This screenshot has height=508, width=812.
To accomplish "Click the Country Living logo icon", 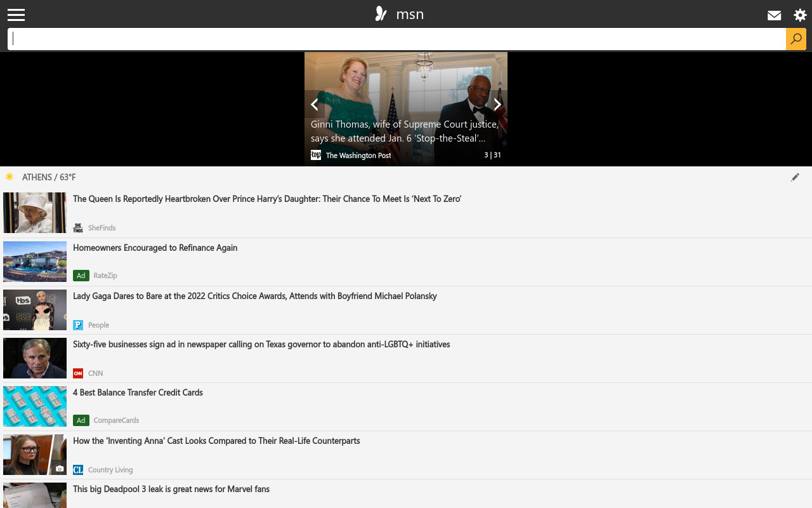I will [78, 469].
